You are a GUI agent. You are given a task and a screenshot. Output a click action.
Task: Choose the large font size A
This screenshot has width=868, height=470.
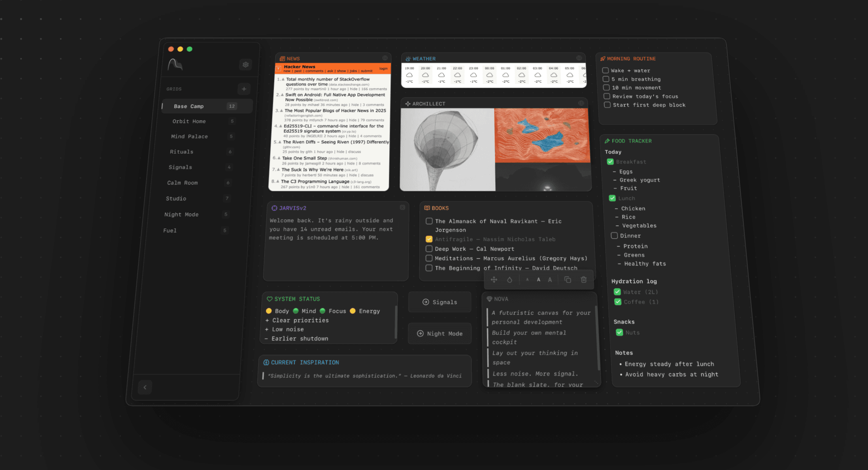tap(550, 280)
